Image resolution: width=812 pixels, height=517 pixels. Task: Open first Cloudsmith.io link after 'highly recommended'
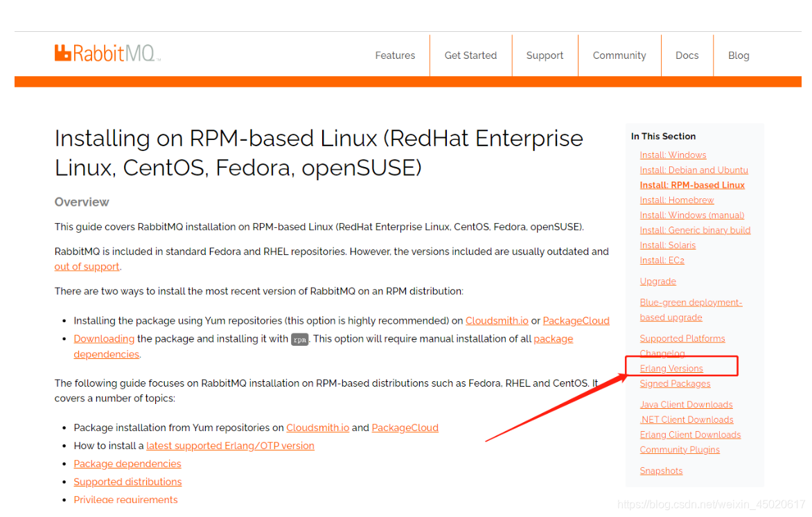[497, 321]
